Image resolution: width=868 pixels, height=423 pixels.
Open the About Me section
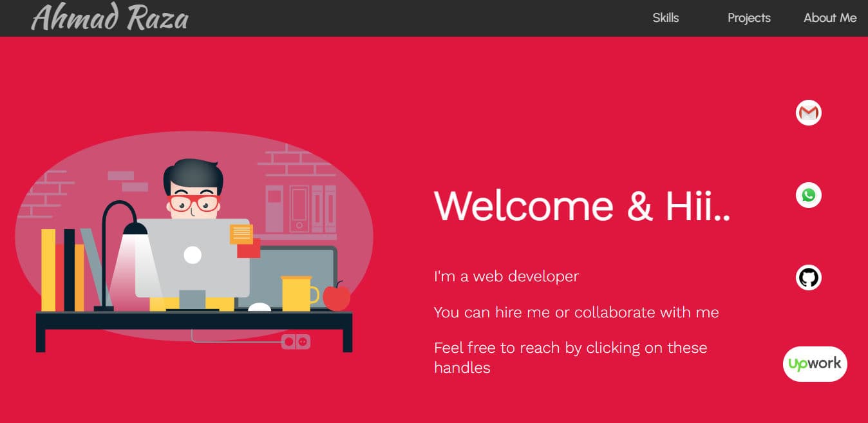(829, 18)
